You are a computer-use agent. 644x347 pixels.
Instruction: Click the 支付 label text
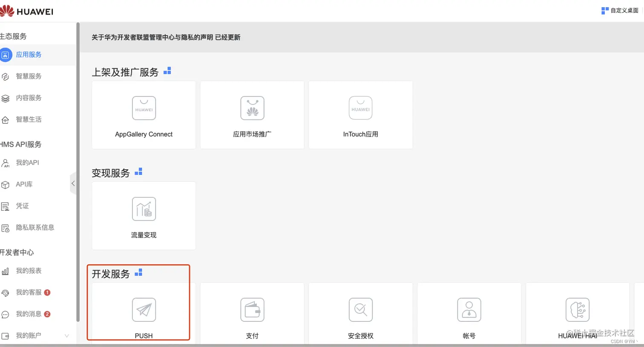252,336
